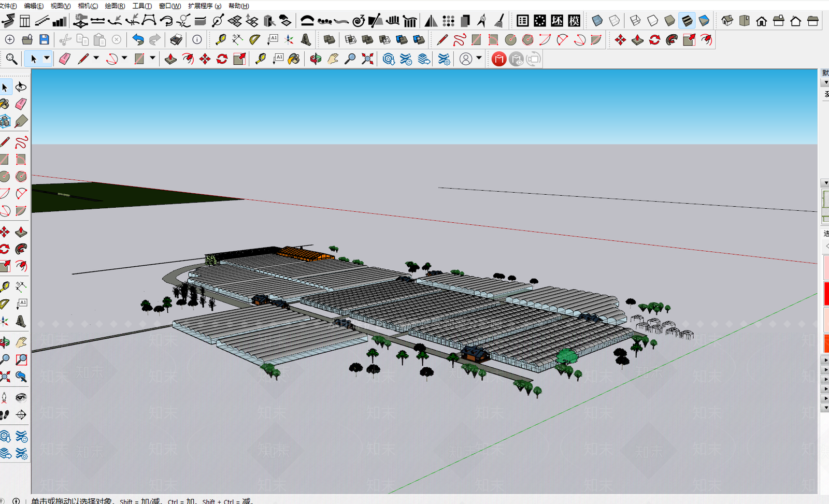Enable Monochrome face style
The height and width of the screenshot is (504, 829).
704,21
